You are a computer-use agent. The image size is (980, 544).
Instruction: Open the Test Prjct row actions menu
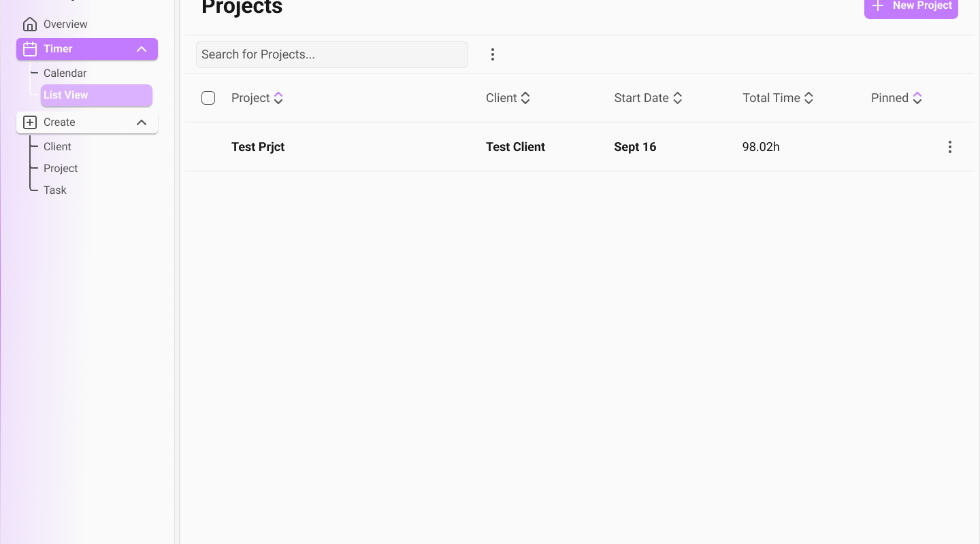(950, 147)
